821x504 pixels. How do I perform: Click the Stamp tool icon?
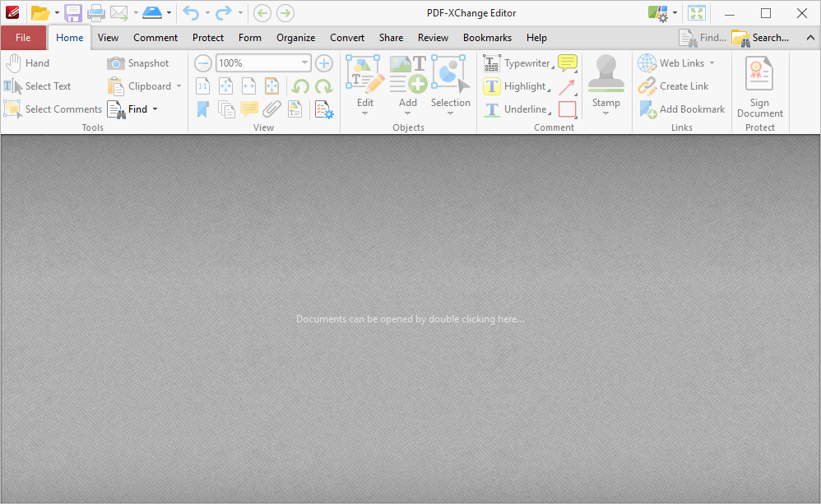(x=605, y=86)
